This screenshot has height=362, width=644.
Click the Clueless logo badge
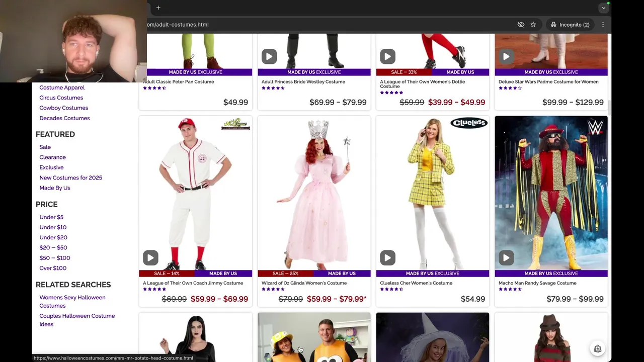(x=468, y=123)
